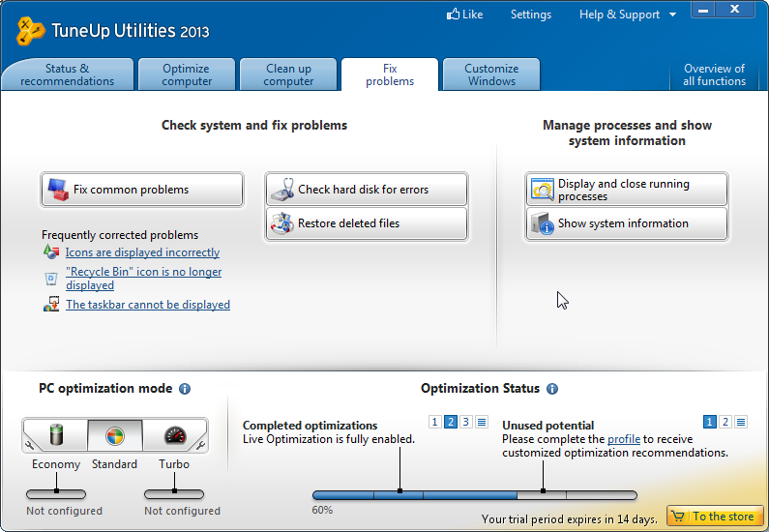Expand the Help & Support dropdown arrow
The image size is (769, 532).
point(673,15)
